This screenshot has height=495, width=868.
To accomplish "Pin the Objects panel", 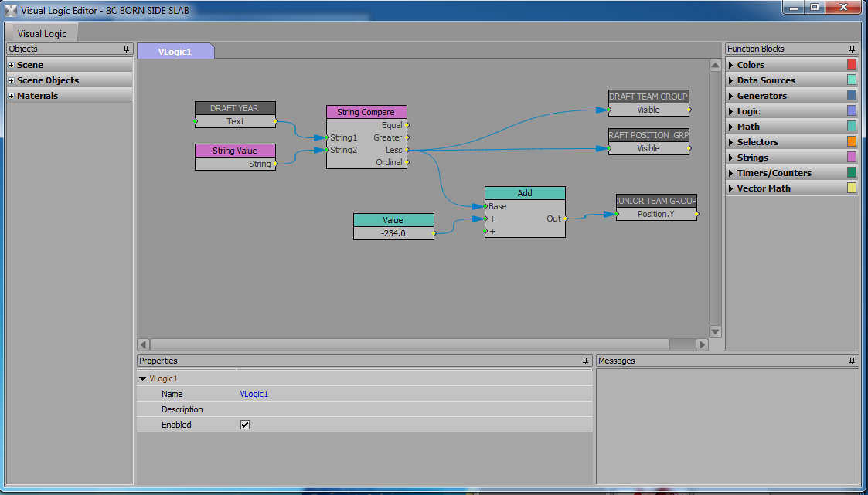I will tap(127, 49).
